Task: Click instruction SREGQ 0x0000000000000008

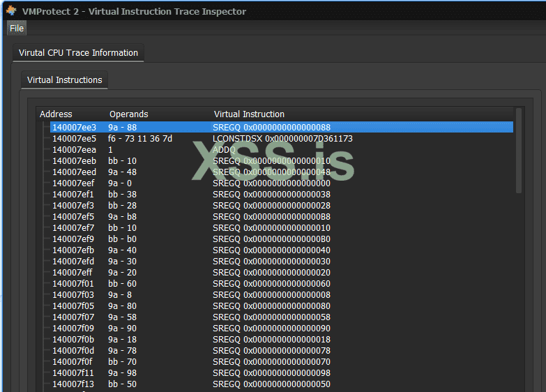Action: pos(272,294)
